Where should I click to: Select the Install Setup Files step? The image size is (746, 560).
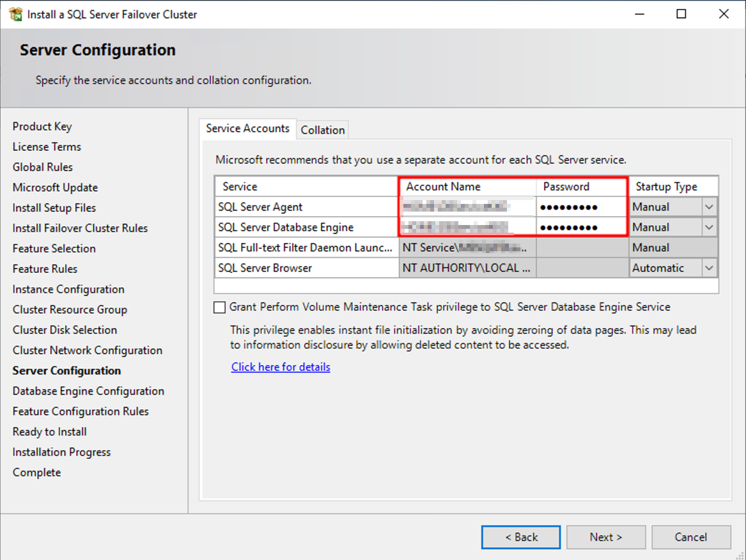(54, 208)
